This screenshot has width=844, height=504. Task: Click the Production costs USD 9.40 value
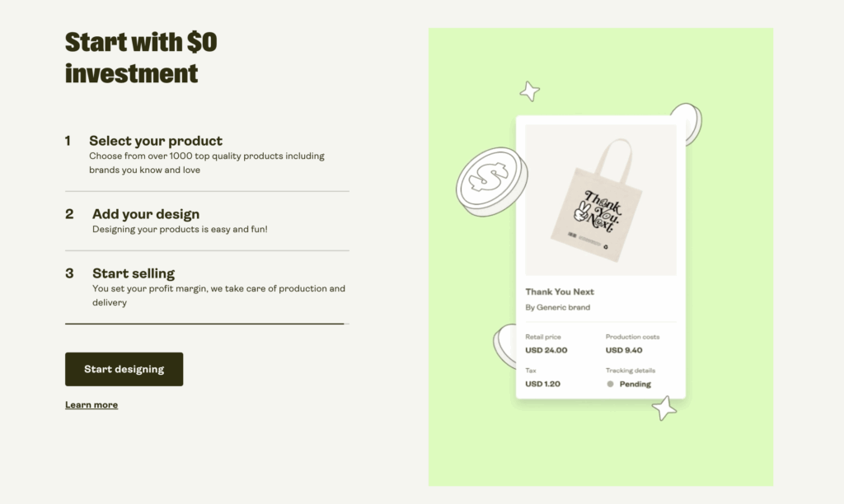tap(624, 350)
